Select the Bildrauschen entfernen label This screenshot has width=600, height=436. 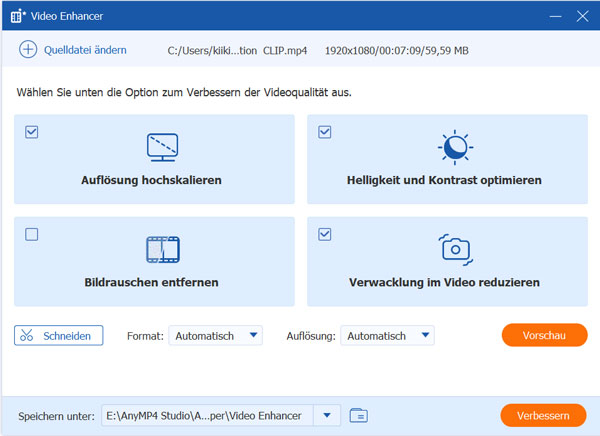pos(151,283)
